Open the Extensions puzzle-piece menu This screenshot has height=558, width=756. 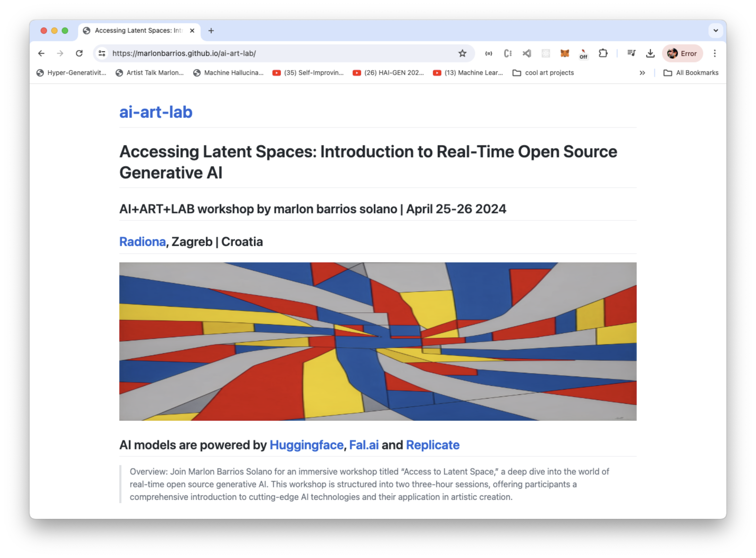603,53
